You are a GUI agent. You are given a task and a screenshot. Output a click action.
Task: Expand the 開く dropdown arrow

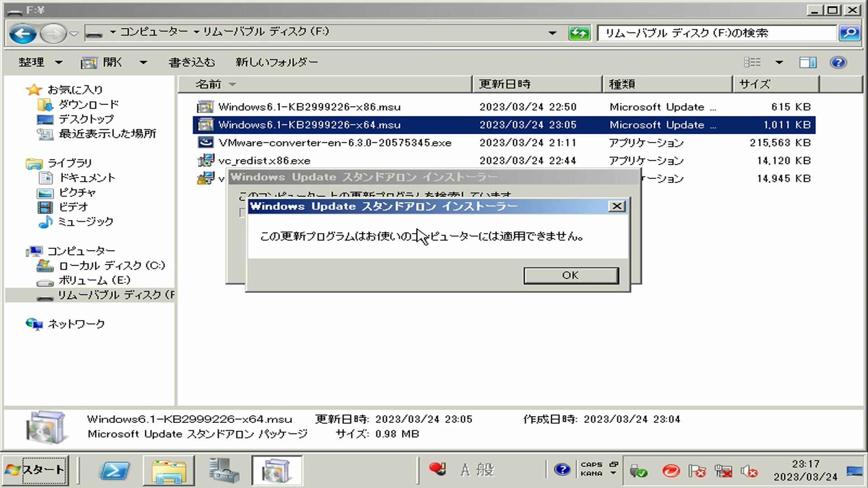point(143,62)
